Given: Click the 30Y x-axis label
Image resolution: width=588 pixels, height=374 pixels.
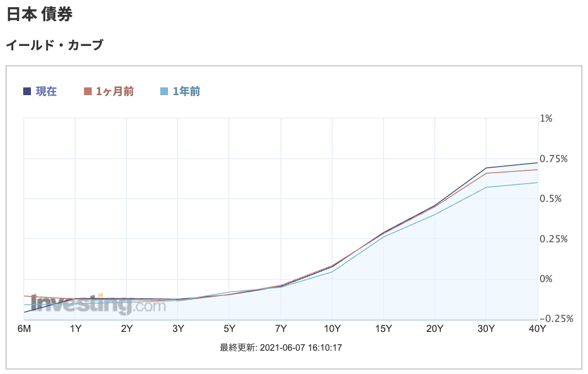Looking at the screenshot, I should pos(486,329).
